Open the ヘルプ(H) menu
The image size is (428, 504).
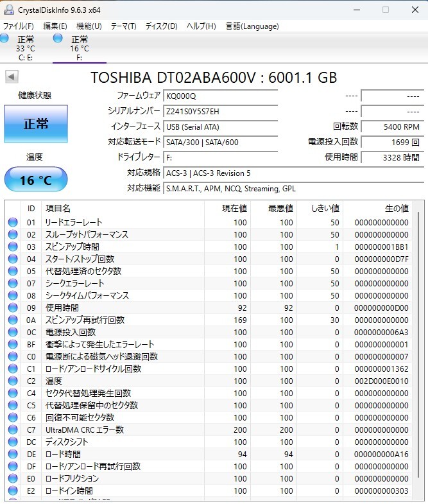coord(201,26)
